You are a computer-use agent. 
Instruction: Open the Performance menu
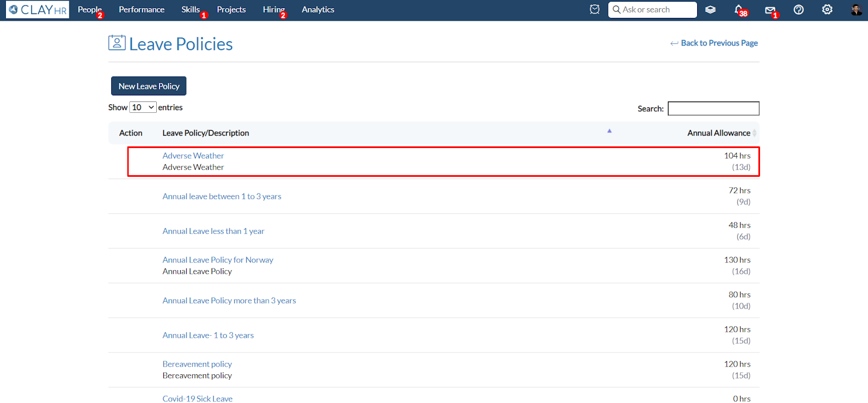click(x=142, y=10)
